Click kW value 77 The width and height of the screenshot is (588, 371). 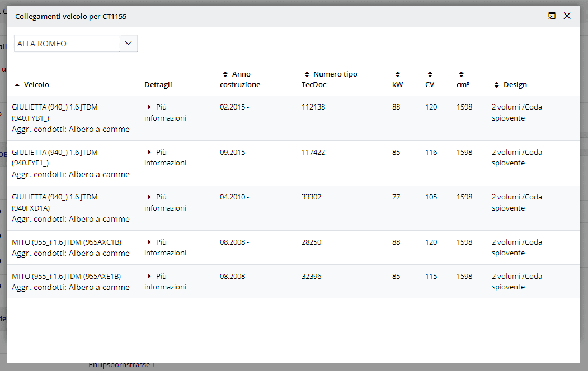(396, 197)
